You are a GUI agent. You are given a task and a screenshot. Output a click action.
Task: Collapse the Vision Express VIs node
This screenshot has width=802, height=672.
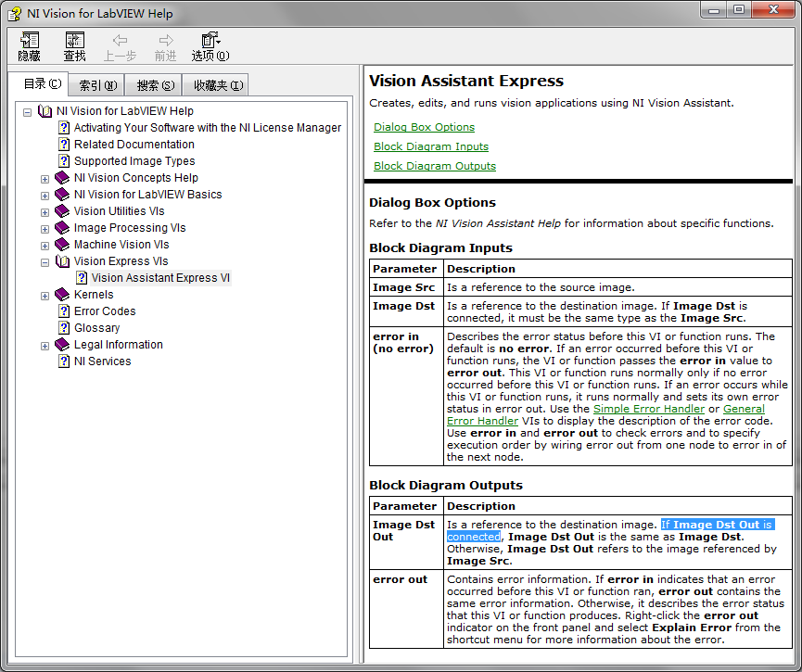click(45, 262)
